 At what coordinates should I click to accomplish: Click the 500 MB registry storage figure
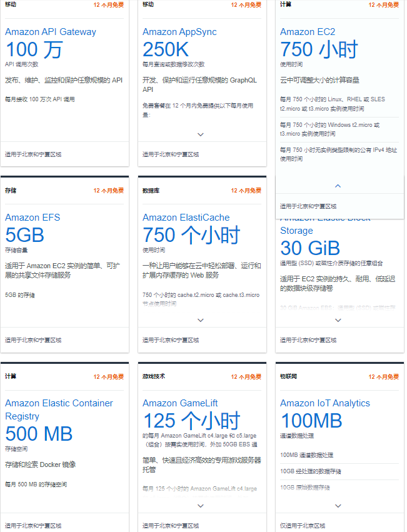coord(39,434)
